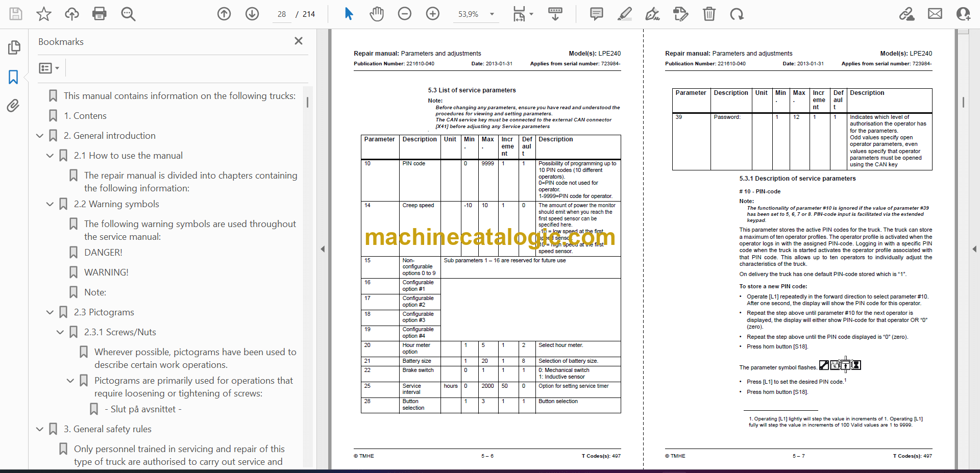This screenshot has width=980, height=473.
Task: Open bookmarks options menu
Action: (x=50, y=68)
